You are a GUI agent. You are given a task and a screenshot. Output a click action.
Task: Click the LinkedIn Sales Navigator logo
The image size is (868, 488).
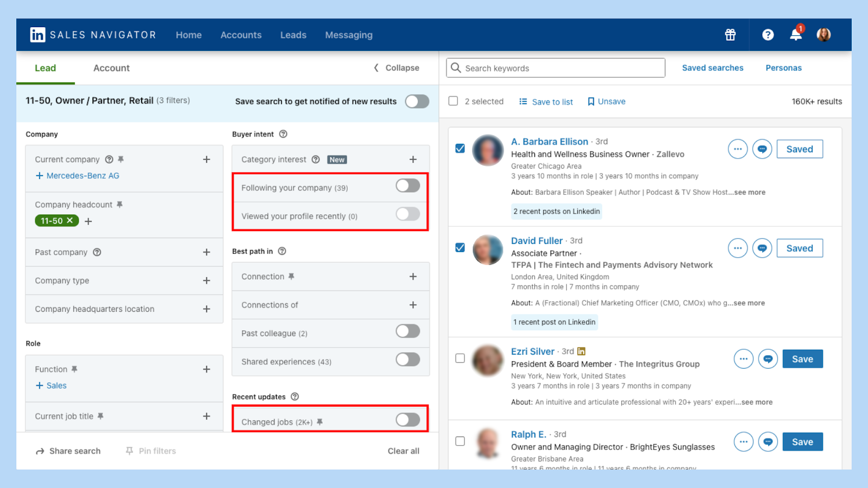coord(93,35)
